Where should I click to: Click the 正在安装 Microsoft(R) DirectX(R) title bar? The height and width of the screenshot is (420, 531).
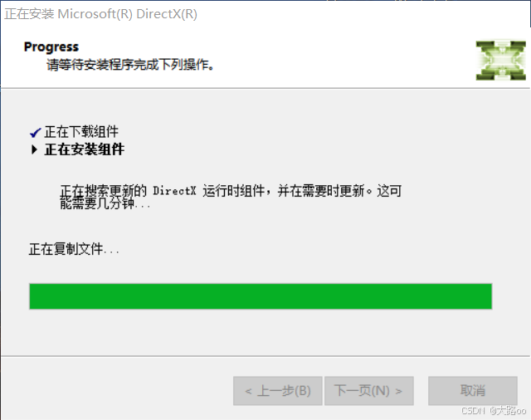coord(100,14)
